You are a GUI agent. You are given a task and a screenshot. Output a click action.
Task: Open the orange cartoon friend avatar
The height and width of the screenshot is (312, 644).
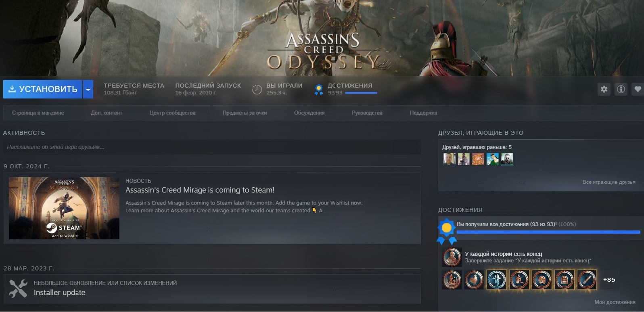point(478,159)
